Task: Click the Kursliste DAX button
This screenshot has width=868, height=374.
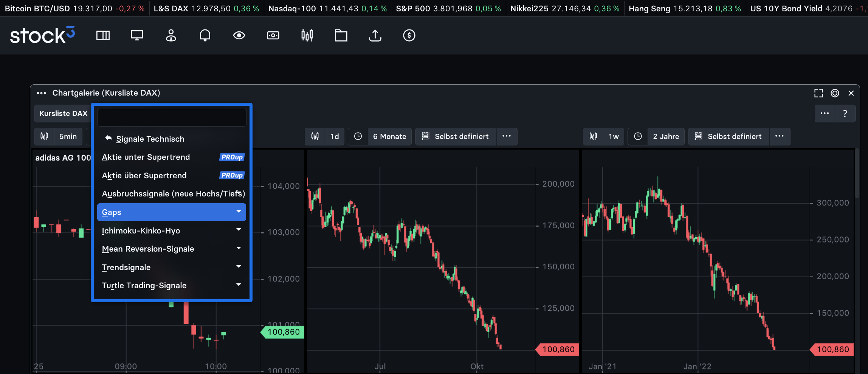Action: click(x=63, y=113)
